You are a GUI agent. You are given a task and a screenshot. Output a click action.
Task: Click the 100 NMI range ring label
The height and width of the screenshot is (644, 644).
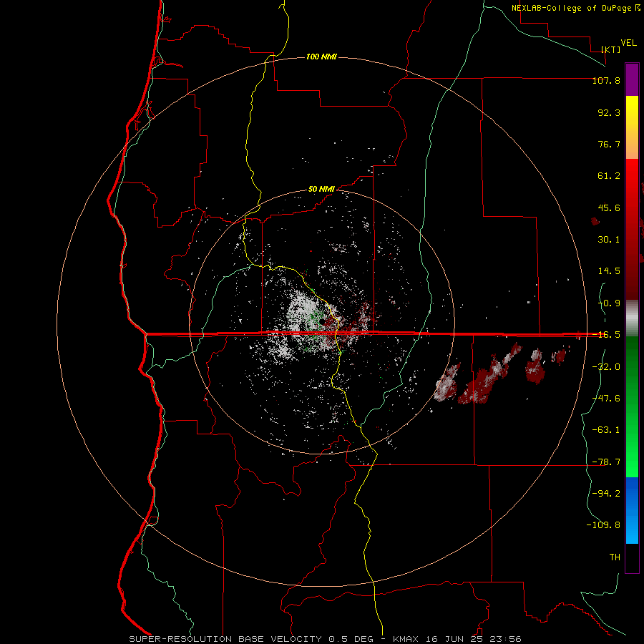321,57
